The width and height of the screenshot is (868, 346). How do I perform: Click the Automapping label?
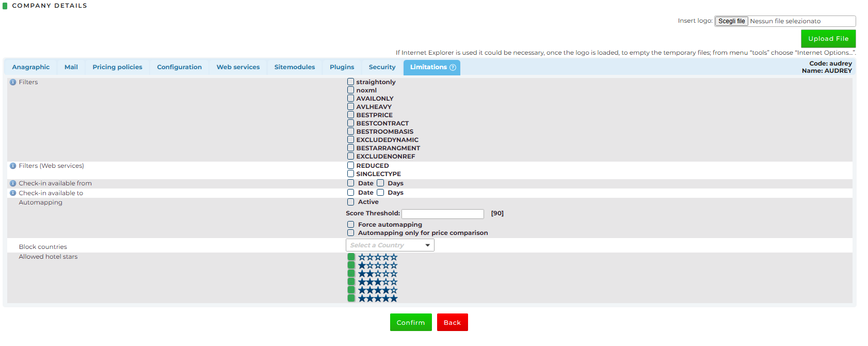[41, 202]
